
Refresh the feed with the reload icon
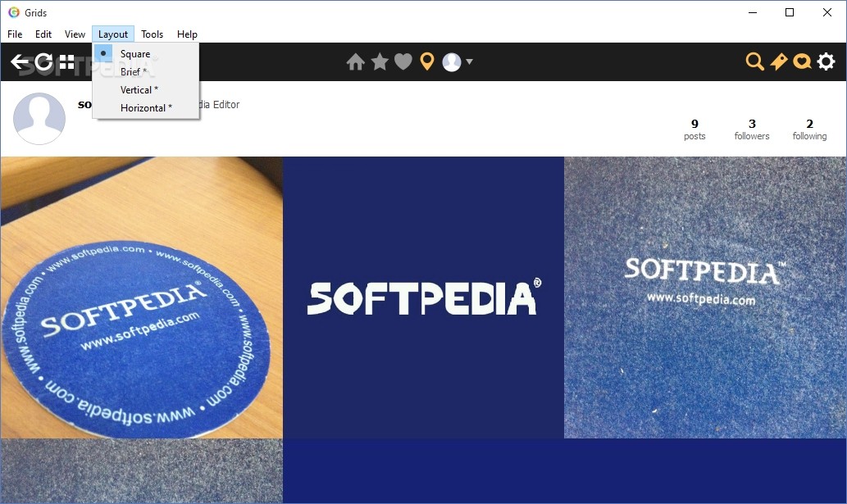tap(43, 62)
